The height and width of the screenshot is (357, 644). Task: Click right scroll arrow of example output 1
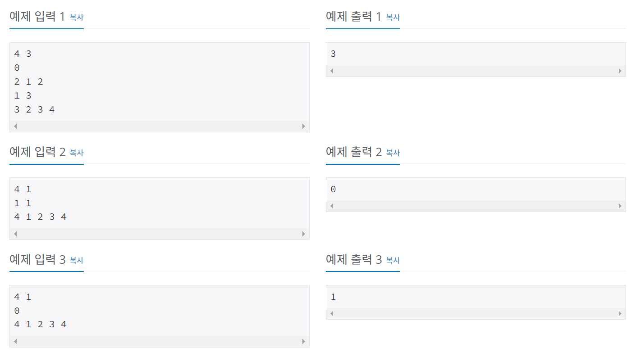tap(620, 71)
